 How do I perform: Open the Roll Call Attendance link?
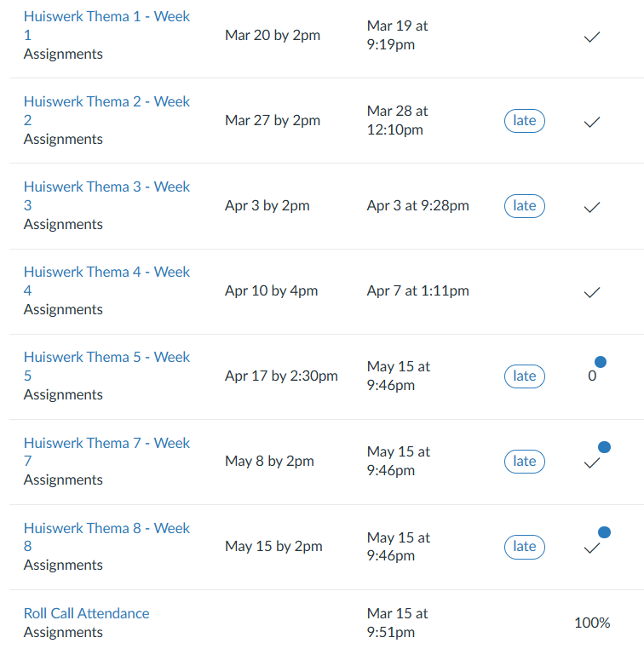pyautogui.click(x=86, y=613)
